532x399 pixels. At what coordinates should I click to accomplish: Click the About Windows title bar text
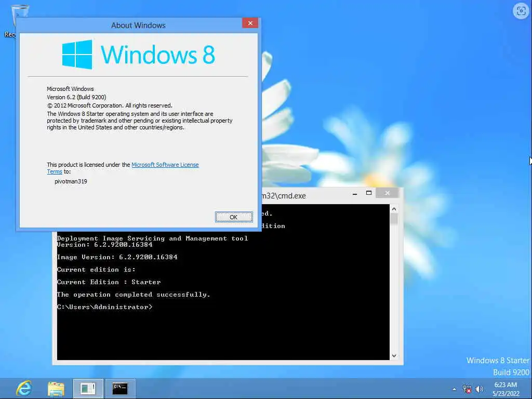138,25
